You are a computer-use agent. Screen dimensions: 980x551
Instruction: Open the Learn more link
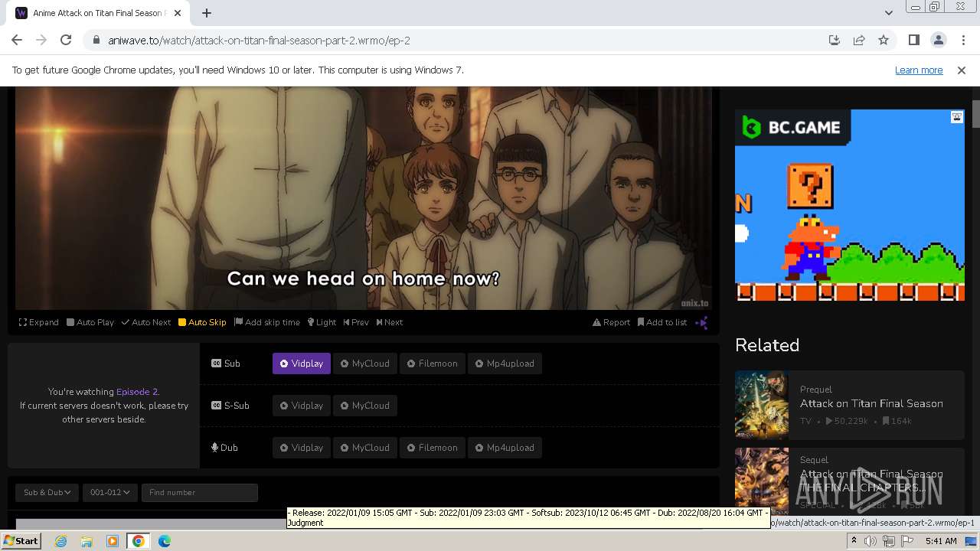(x=919, y=70)
